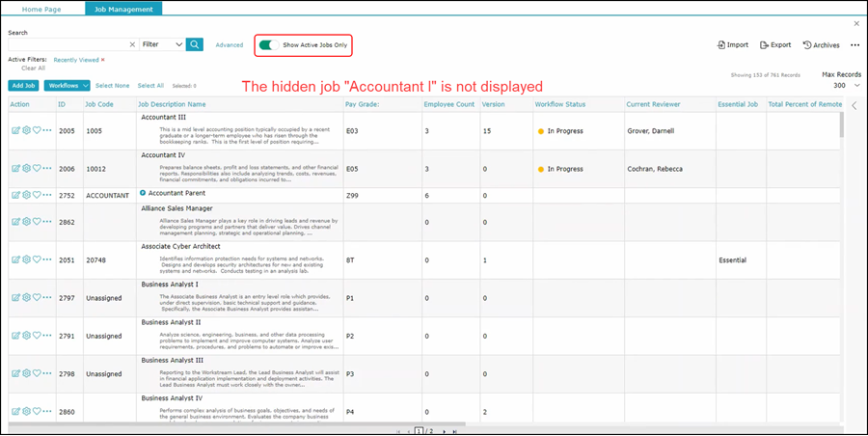Click the Advanced search link
Image resolution: width=868 pixels, height=436 pixels.
[x=229, y=44]
